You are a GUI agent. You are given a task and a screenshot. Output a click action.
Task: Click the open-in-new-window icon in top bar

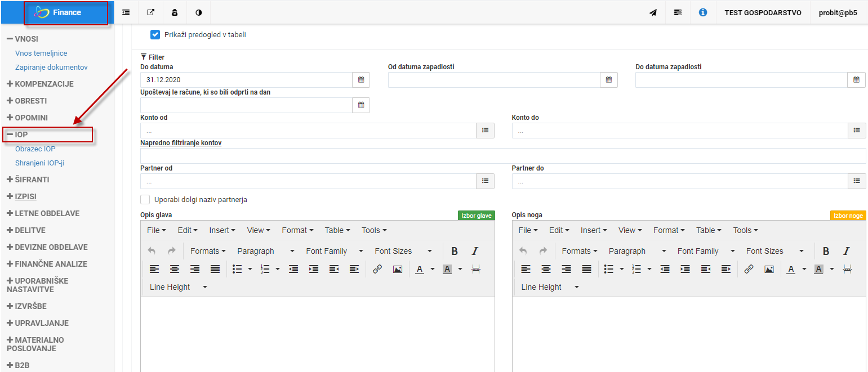click(150, 12)
